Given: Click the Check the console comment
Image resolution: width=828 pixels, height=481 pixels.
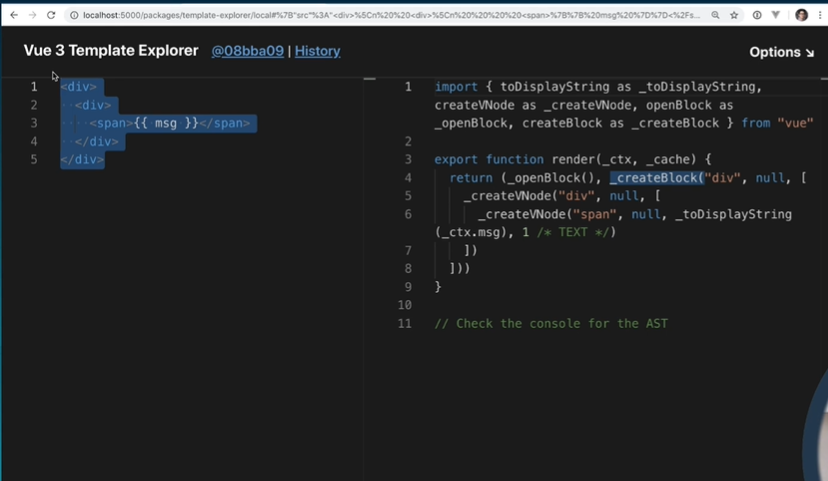Looking at the screenshot, I should pyautogui.click(x=551, y=324).
